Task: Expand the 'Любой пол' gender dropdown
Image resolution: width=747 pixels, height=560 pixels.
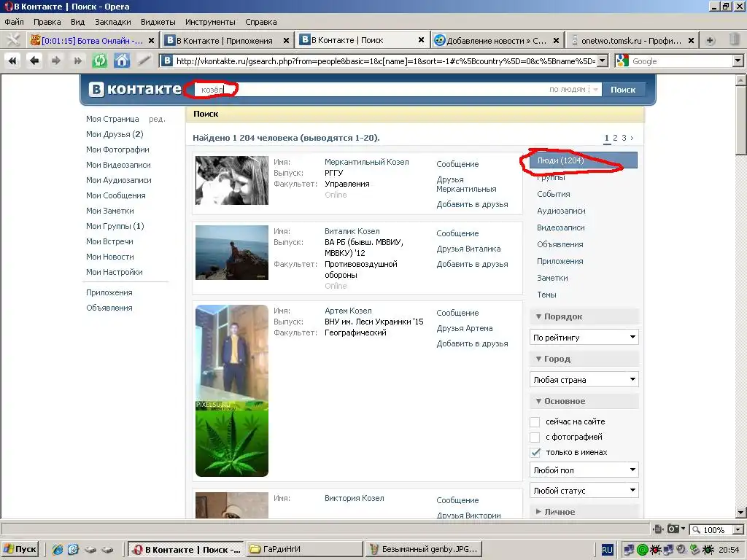Action: [584, 470]
